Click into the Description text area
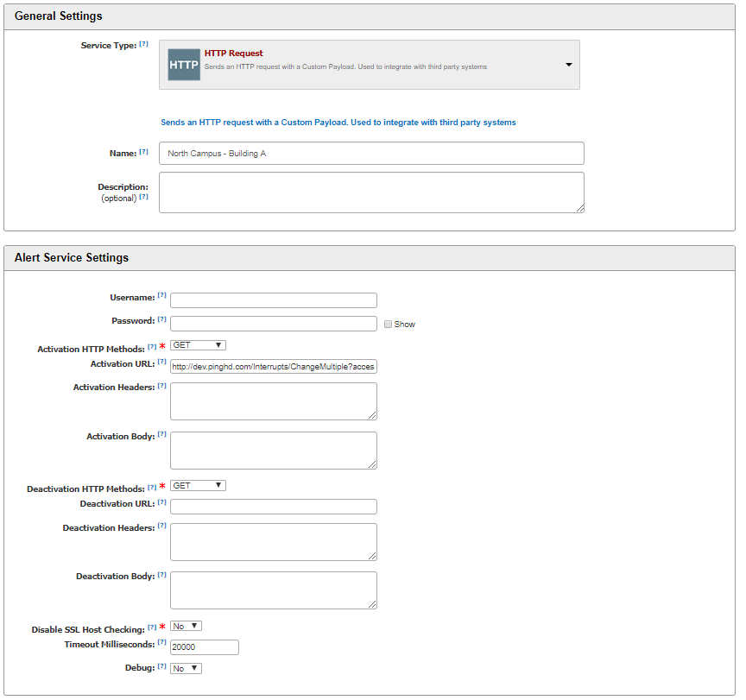Screen dimensions: 746x700 (x=371, y=192)
